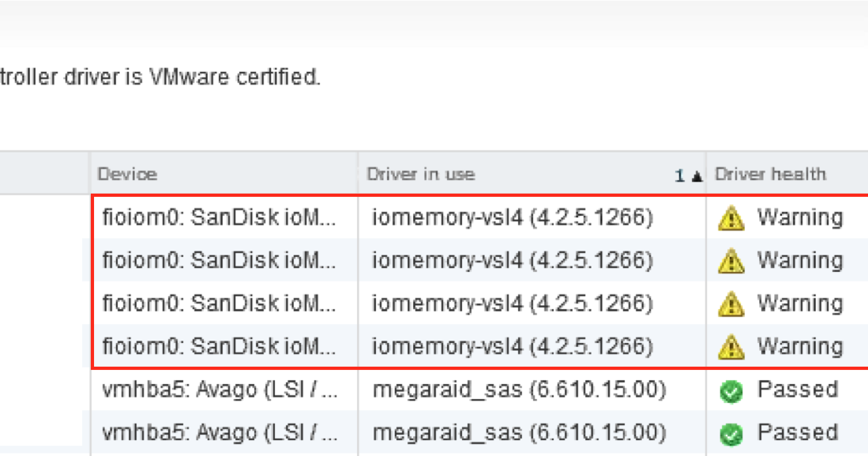Click the green Passed checkmark for first vmhba5 row
Screen dimensions: 868x456
(x=731, y=390)
